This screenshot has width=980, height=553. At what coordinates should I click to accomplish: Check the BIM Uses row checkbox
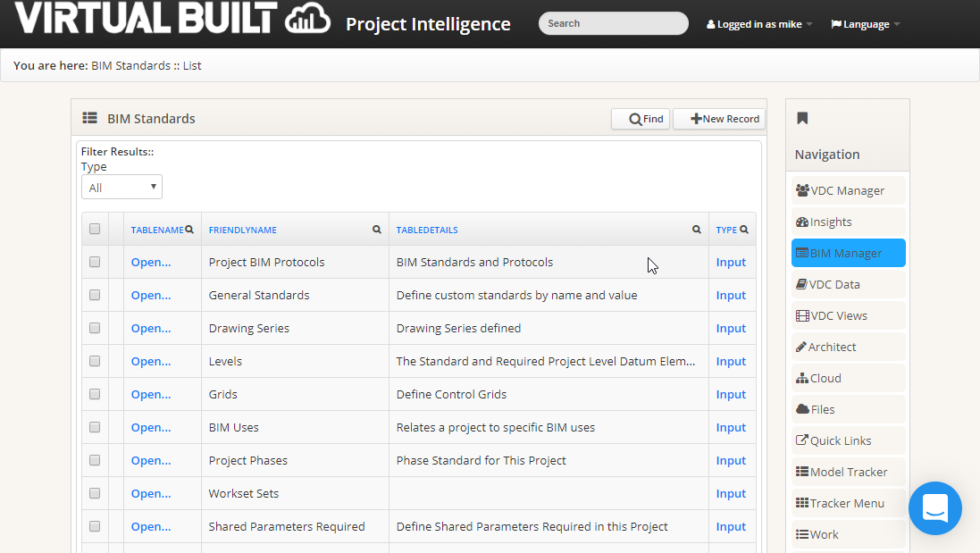(x=95, y=427)
